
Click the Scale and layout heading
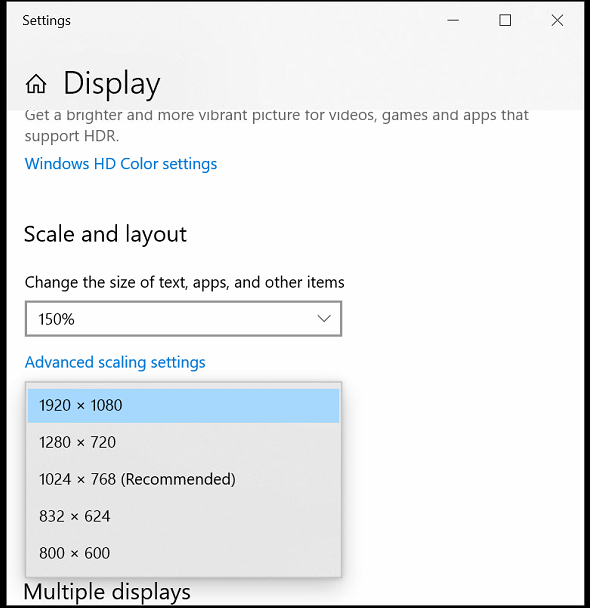pos(105,234)
